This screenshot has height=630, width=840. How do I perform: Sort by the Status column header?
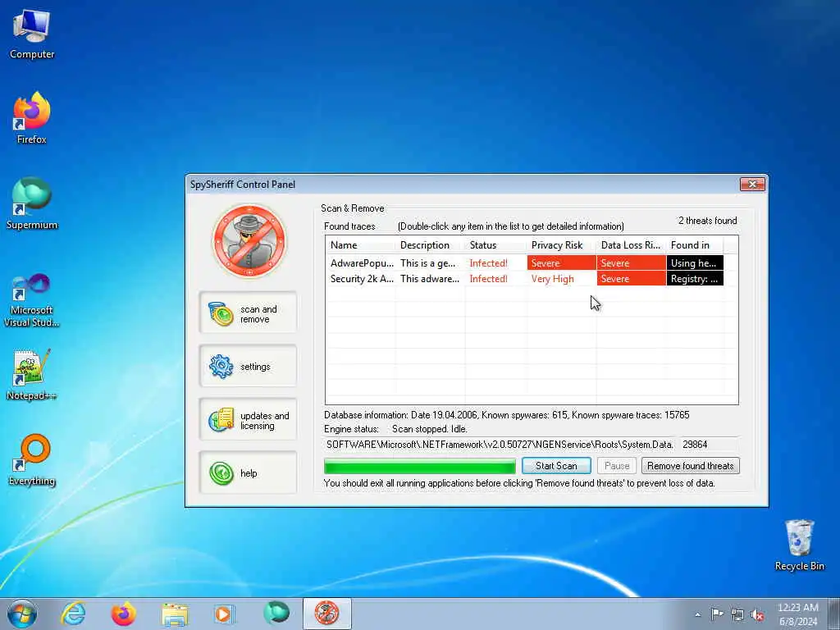coord(496,244)
